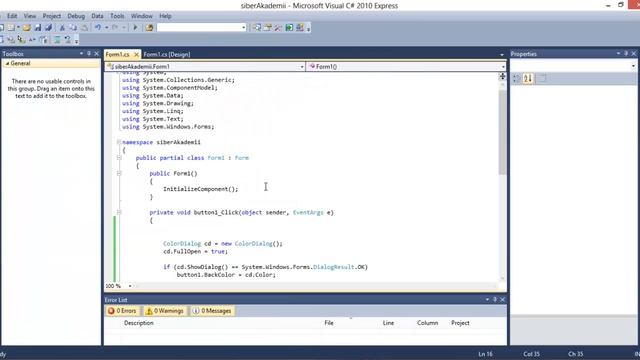640x360 pixels.
Task: Sort Error List by Line column
Action: [388, 323]
